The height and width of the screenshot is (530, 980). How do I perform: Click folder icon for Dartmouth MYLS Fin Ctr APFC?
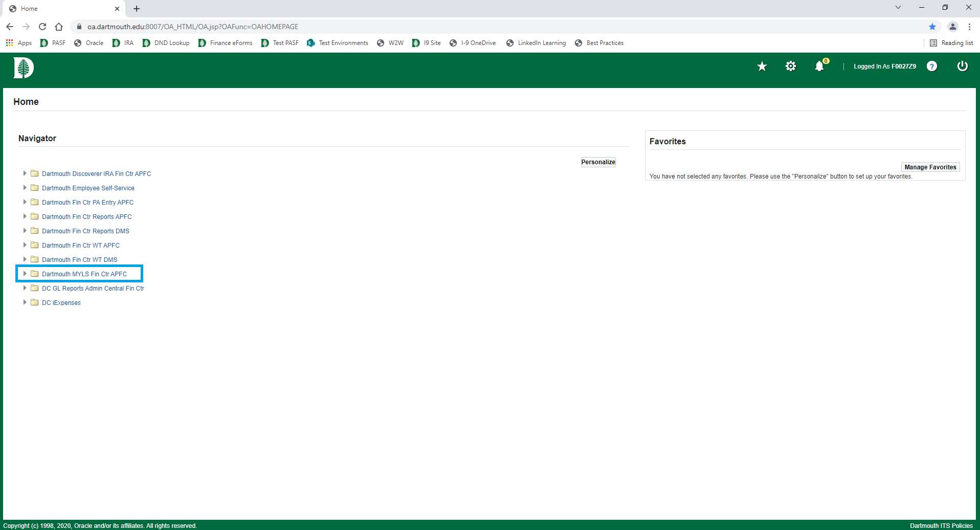tap(35, 274)
